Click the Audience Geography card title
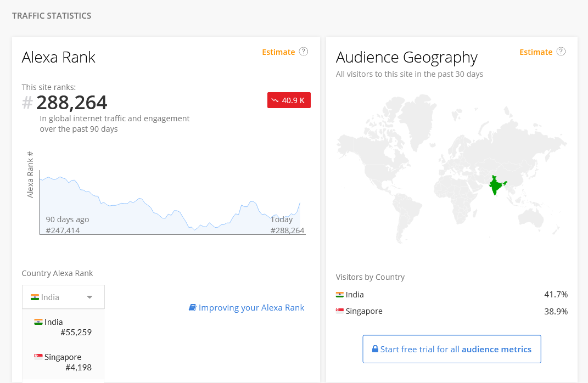 point(407,57)
